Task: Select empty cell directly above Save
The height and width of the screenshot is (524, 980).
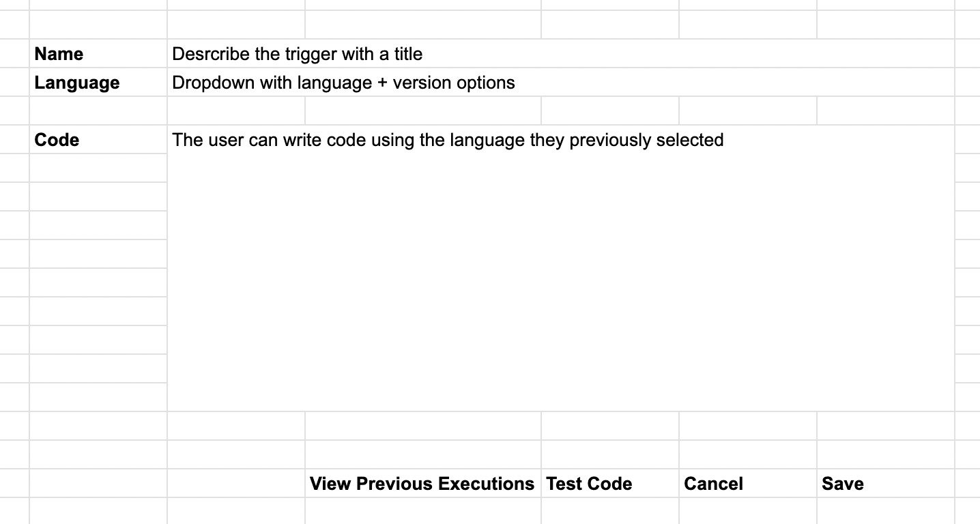Action: pos(885,454)
